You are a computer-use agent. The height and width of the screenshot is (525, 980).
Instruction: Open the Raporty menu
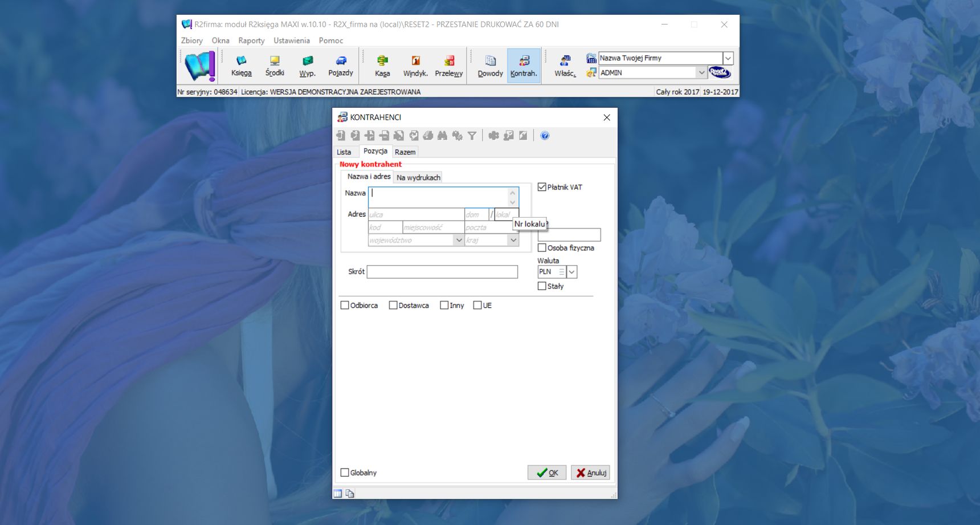[251, 40]
